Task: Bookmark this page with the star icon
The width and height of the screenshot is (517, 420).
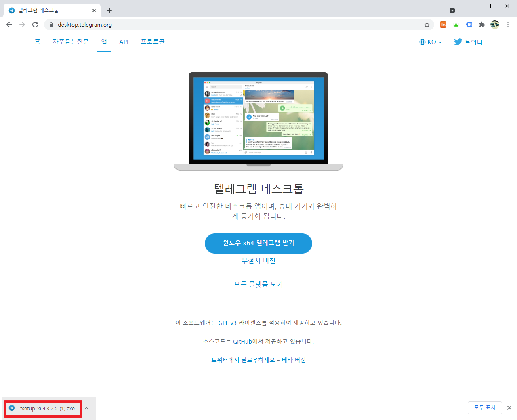Action: tap(427, 25)
